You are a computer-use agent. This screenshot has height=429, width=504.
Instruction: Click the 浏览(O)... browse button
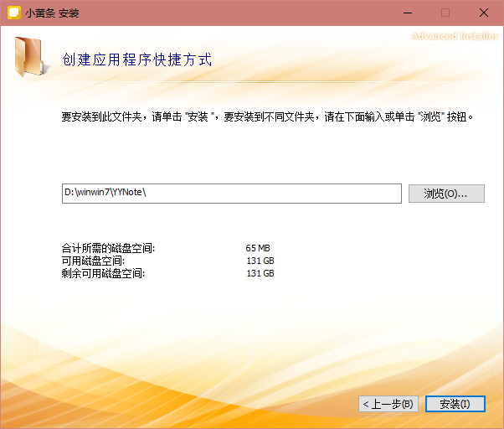point(446,194)
